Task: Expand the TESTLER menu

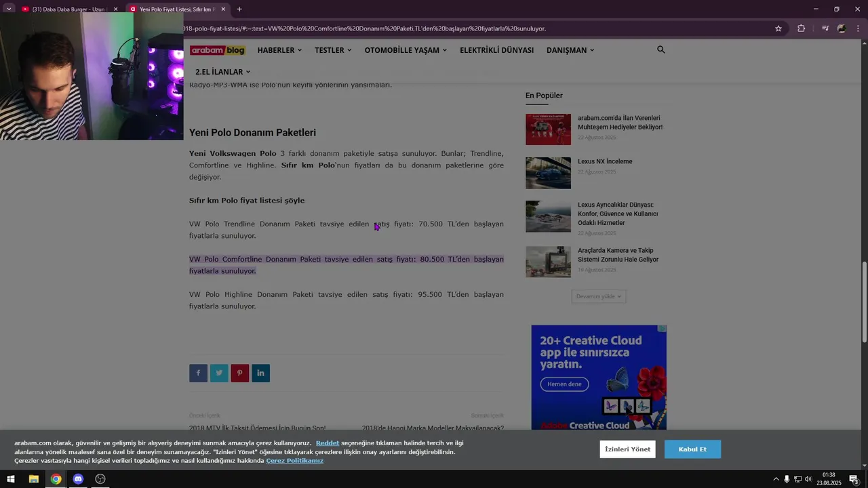Action: coord(333,50)
